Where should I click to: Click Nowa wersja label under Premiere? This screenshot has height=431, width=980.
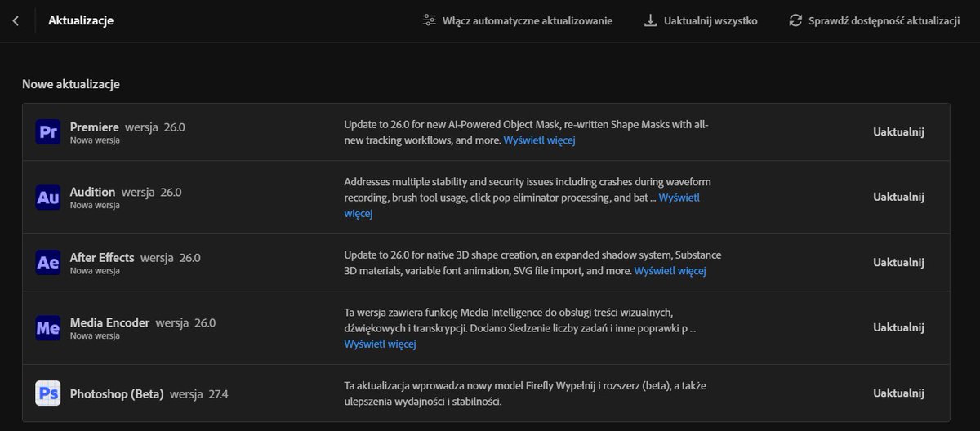(x=95, y=140)
